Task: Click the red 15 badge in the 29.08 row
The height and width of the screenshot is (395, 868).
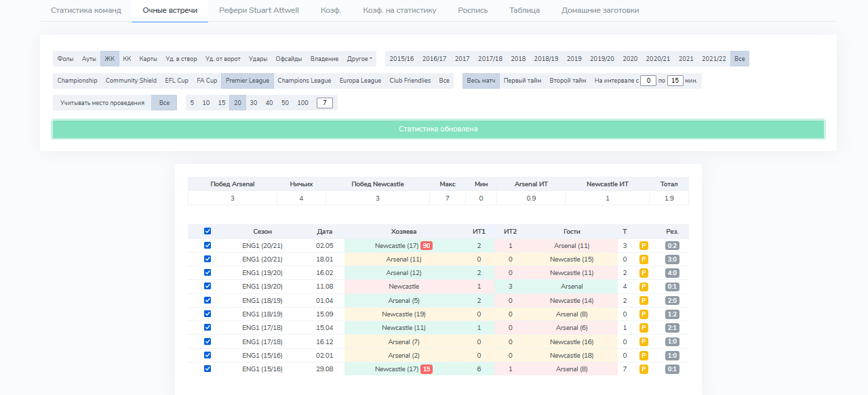Action: (x=427, y=369)
